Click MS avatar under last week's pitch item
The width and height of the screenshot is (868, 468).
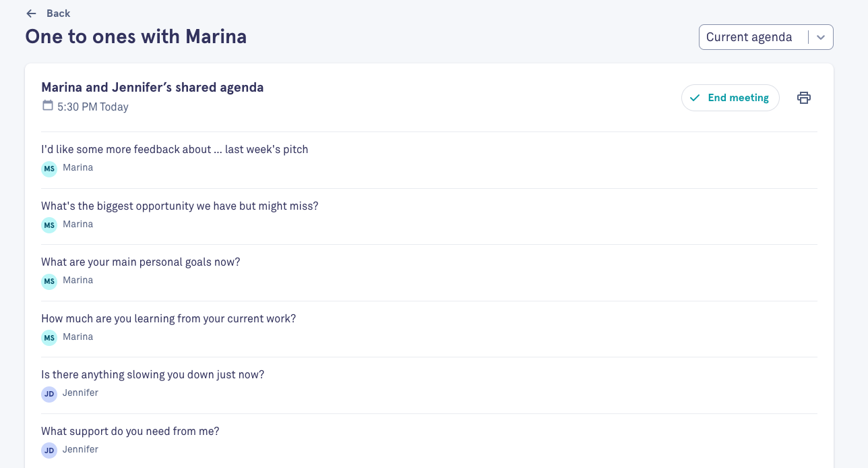pyautogui.click(x=49, y=169)
